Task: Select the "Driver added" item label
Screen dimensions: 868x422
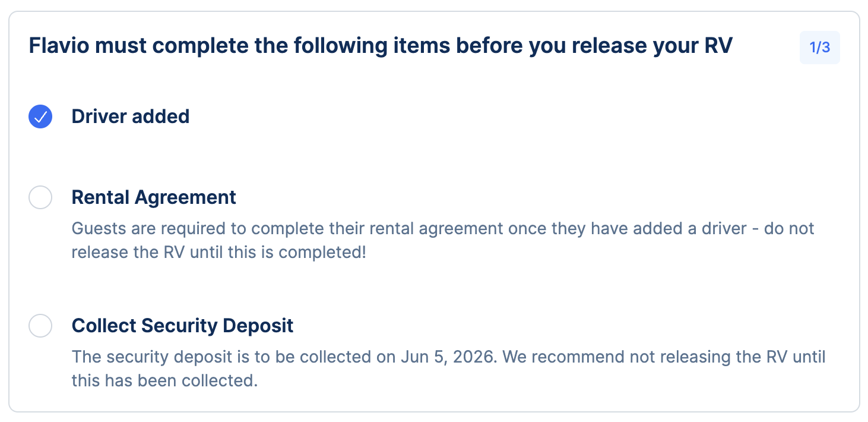Action: 131,116
